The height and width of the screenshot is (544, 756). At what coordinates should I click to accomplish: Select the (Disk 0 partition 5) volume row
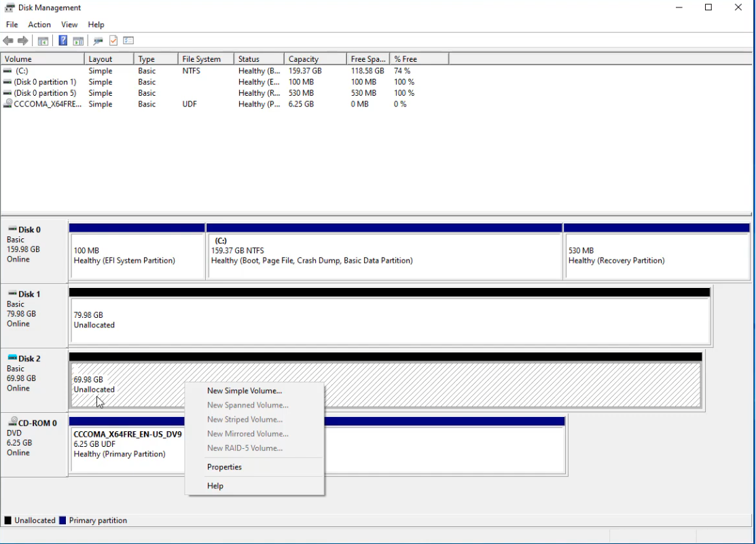(x=225, y=93)
